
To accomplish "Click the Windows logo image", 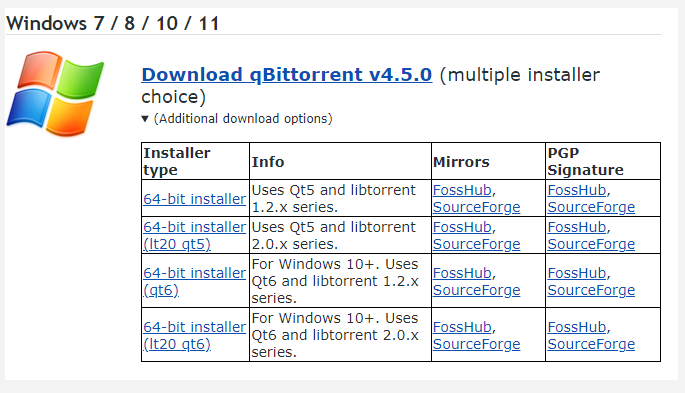I will coord(55,93).
